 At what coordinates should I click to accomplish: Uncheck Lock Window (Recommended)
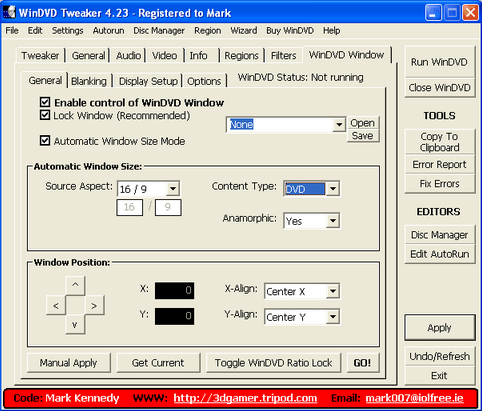point(45,115)
